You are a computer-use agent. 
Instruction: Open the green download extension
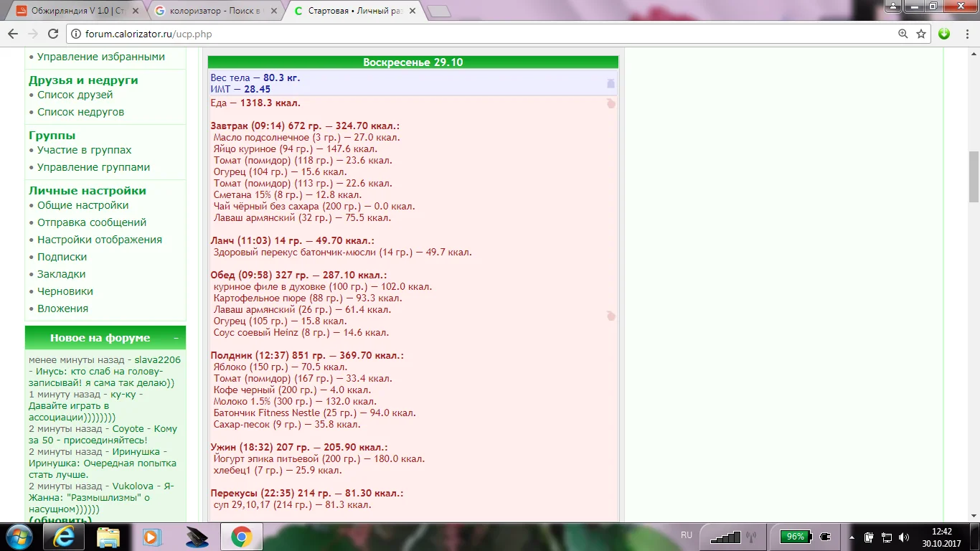[944, 34]
